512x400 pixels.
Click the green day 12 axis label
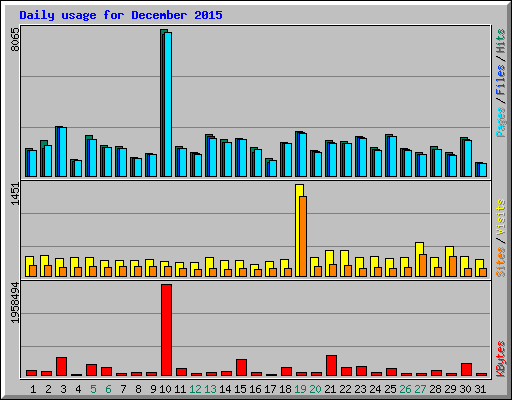(x=196, y=389)
